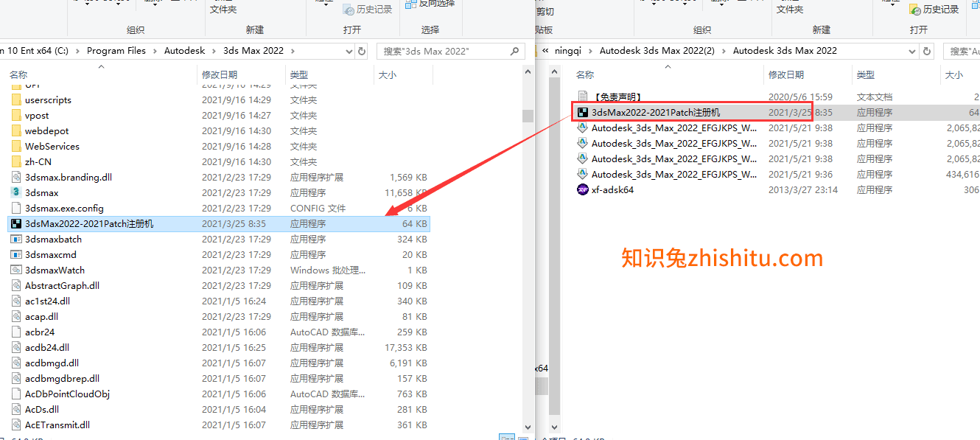Click the xf-adsk64 application icon
Viewport: 980px width, 440px height.
point(583,190)
